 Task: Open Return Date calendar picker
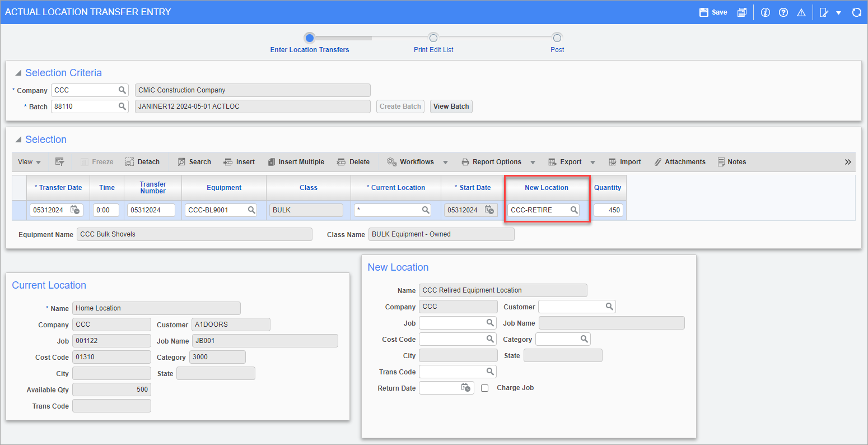tap(465, 388)
